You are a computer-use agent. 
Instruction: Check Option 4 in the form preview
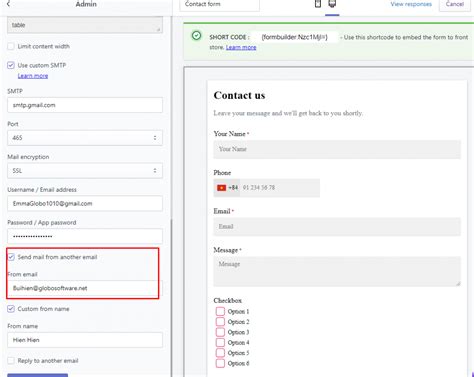(220, 342)
